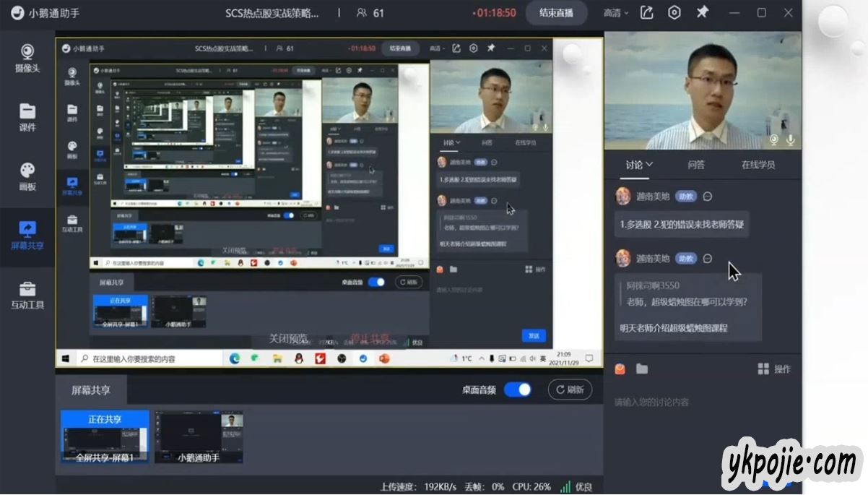Click the folder icon above the discussion input

coord(642,369)
